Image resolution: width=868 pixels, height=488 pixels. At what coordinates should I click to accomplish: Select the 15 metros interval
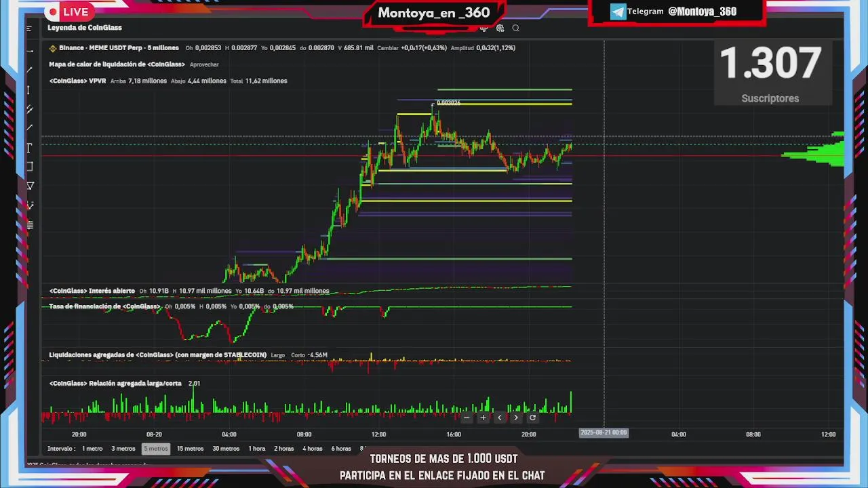[x=190, y=449]
